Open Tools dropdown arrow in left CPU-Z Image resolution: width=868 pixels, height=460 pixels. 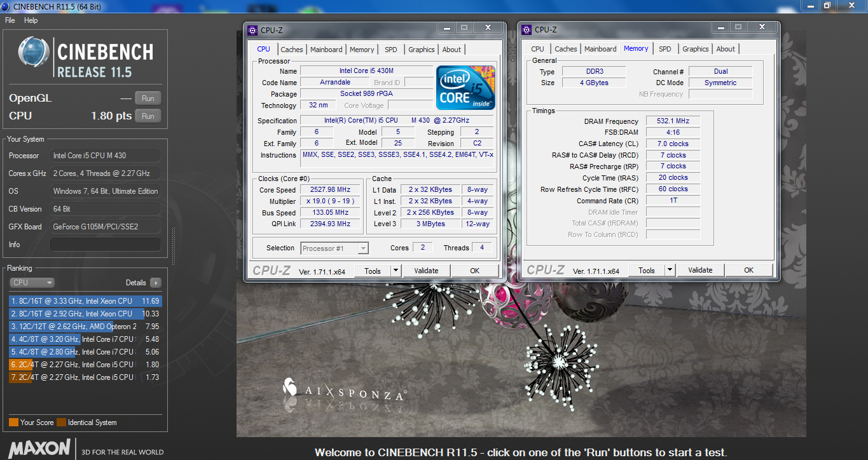(396, 271)
